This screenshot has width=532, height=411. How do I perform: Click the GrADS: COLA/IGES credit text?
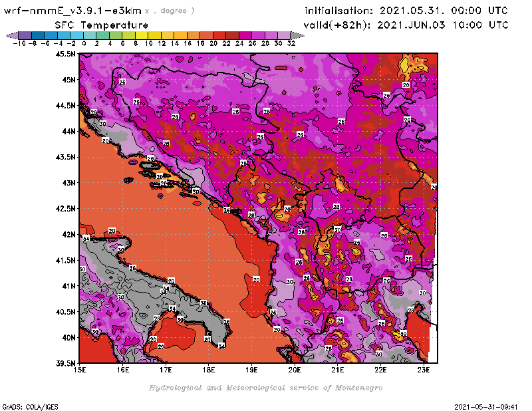(x=26, y=406)
